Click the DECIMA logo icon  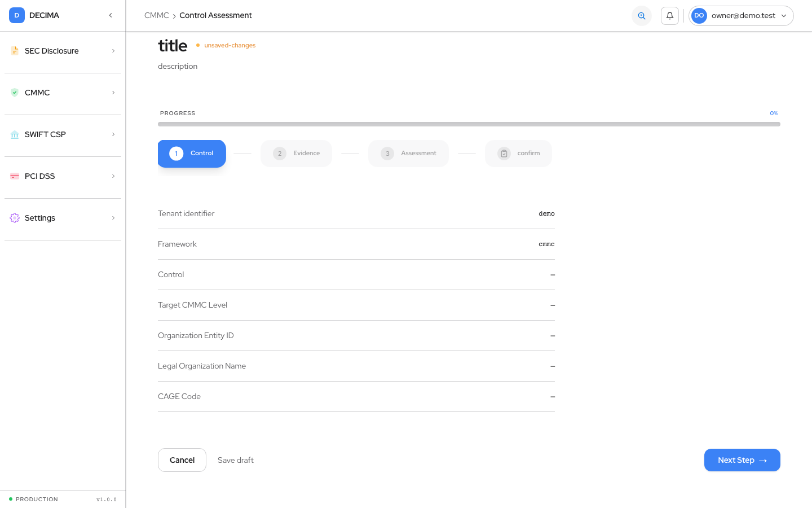pyautogui.click(x=17, y=15)
